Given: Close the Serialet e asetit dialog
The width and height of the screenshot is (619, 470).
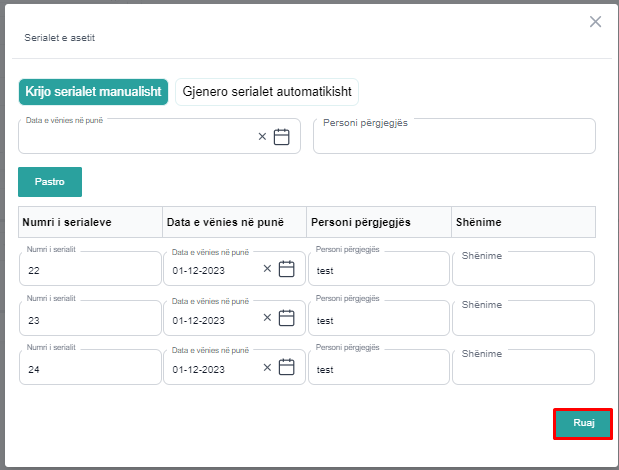Looking at the screenshot, I should tap(595, 22).
